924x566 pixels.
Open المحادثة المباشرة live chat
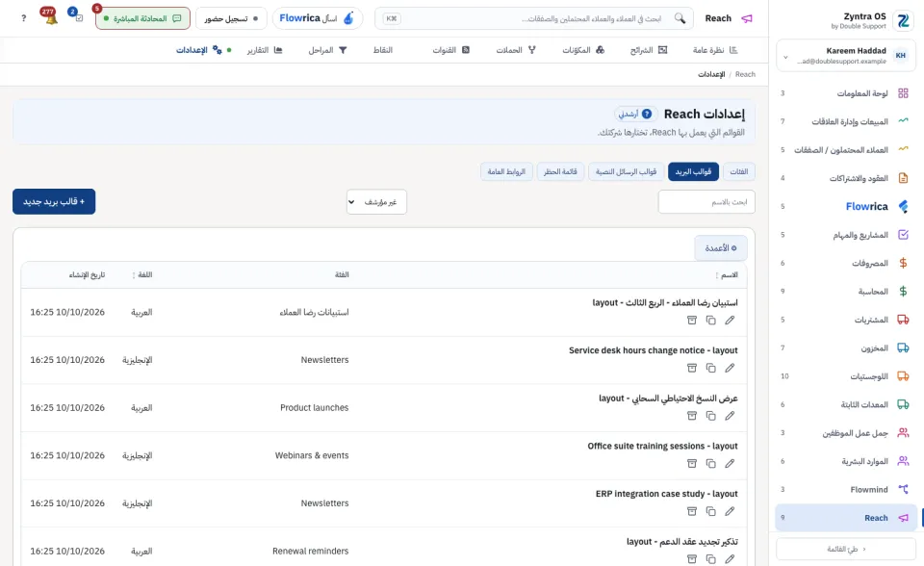142,18
